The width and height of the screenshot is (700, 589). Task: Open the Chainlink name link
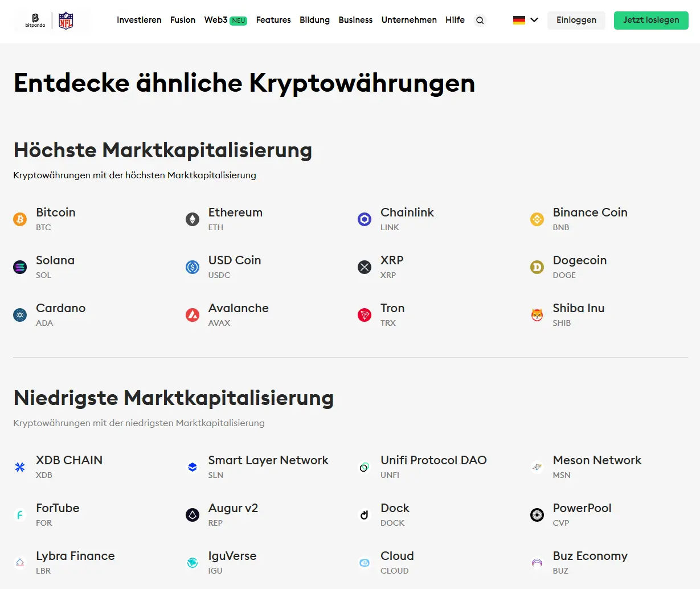coord(407,212)
